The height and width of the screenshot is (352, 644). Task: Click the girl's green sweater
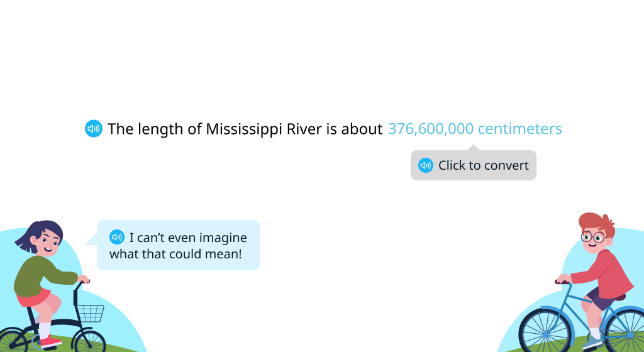(x=41, y=275)
